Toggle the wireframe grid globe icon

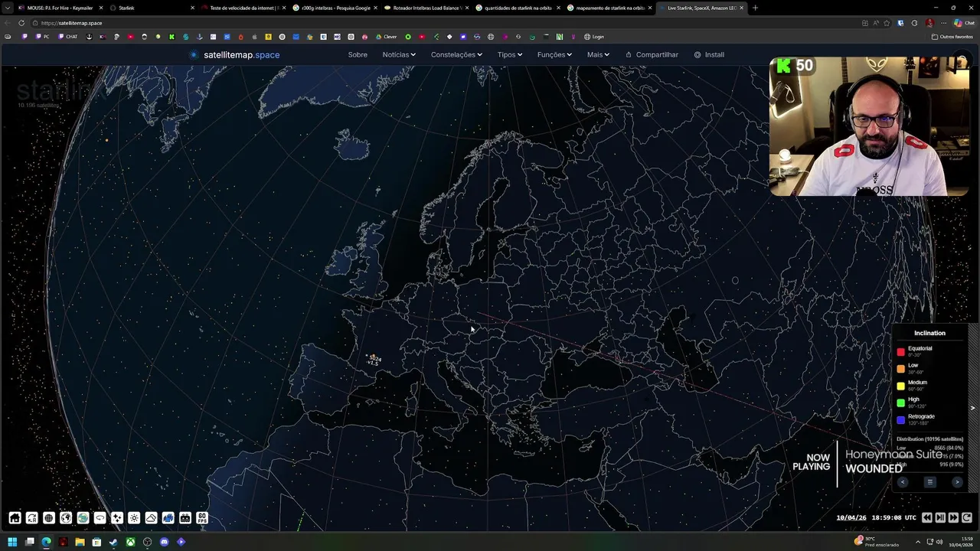49,518
